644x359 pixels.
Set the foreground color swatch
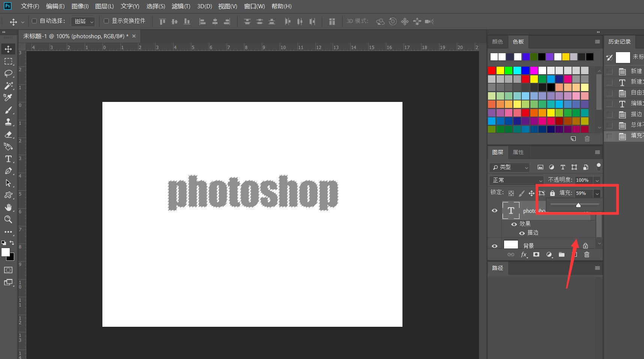(x=5, y=252)
